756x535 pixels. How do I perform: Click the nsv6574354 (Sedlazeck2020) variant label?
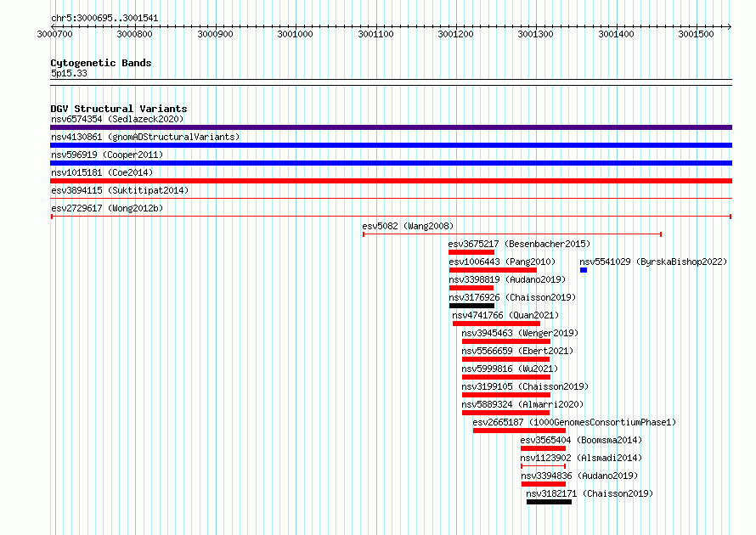(x=117, y=119)
